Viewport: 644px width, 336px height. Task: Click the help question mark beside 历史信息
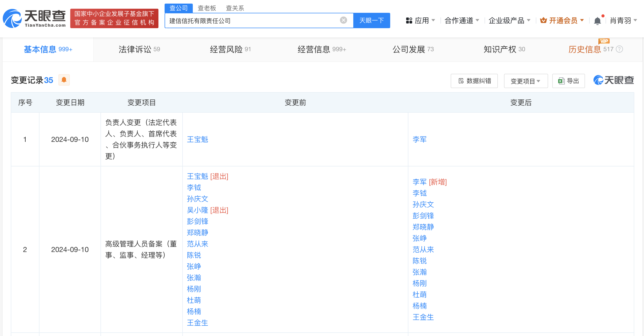[619, 49]
